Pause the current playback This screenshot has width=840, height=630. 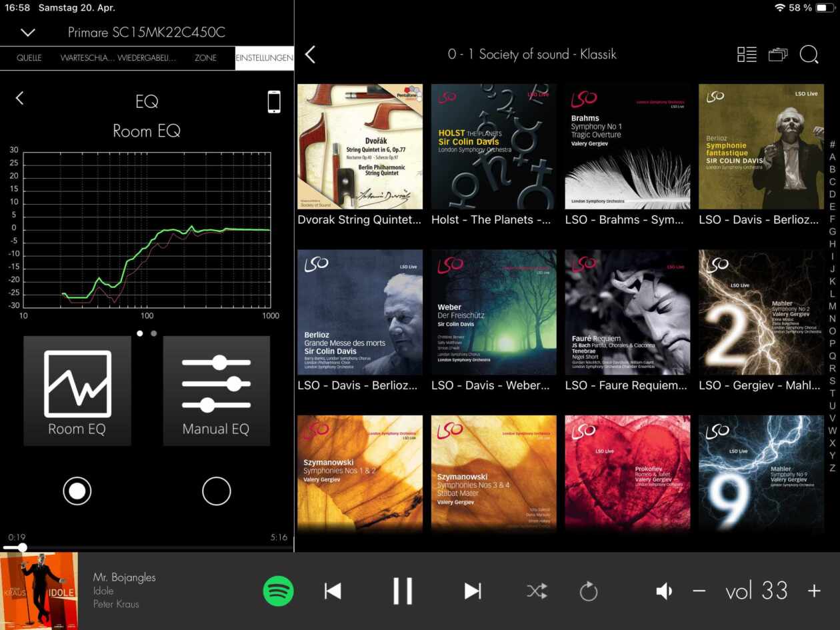coord(403,591)
